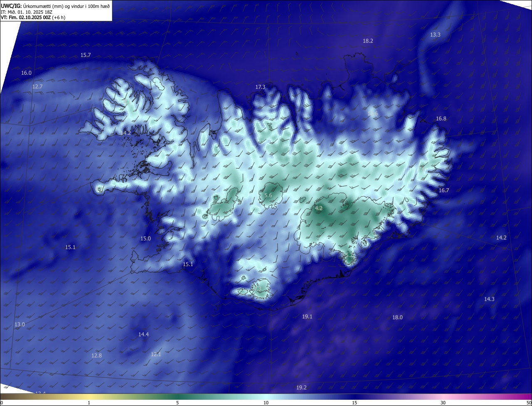Viewport: 532px width, 406px height.
Task: Click the 18.0 value label
Action: [397, 318]
